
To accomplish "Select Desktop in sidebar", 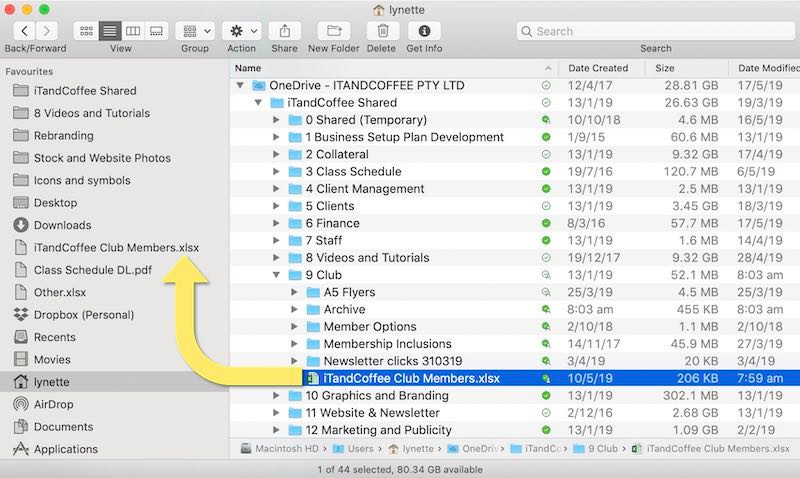I will [55, 203].
